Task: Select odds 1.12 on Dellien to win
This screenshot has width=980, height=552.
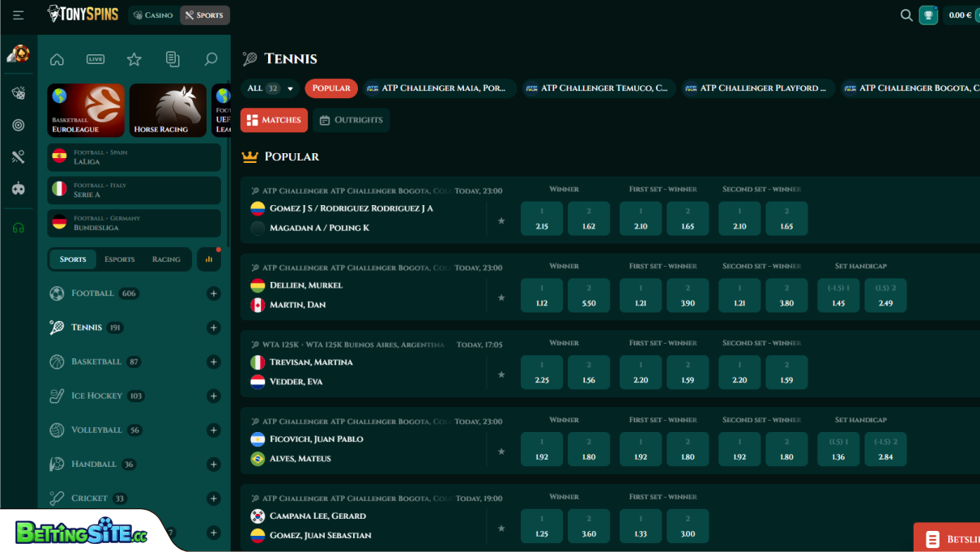Action: (542, 295)
